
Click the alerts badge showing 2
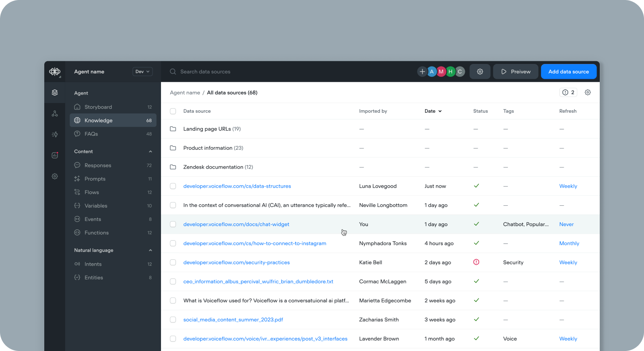tap(568, 93)
